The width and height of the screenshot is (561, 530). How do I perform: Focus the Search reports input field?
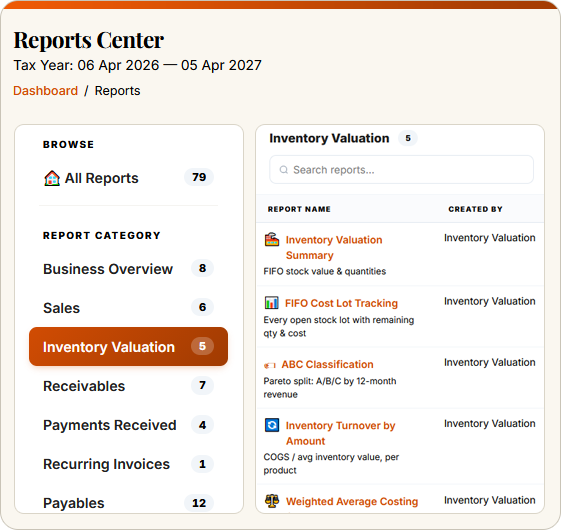point(401,170)
